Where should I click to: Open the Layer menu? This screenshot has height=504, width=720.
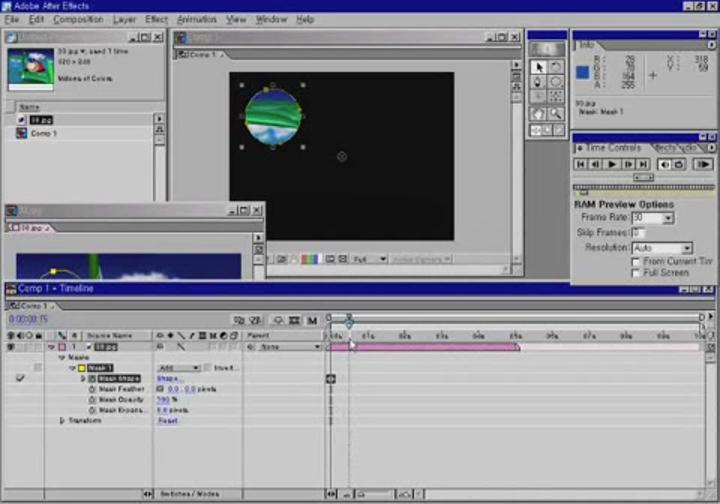pyautogui.click(x=124, y=19)
